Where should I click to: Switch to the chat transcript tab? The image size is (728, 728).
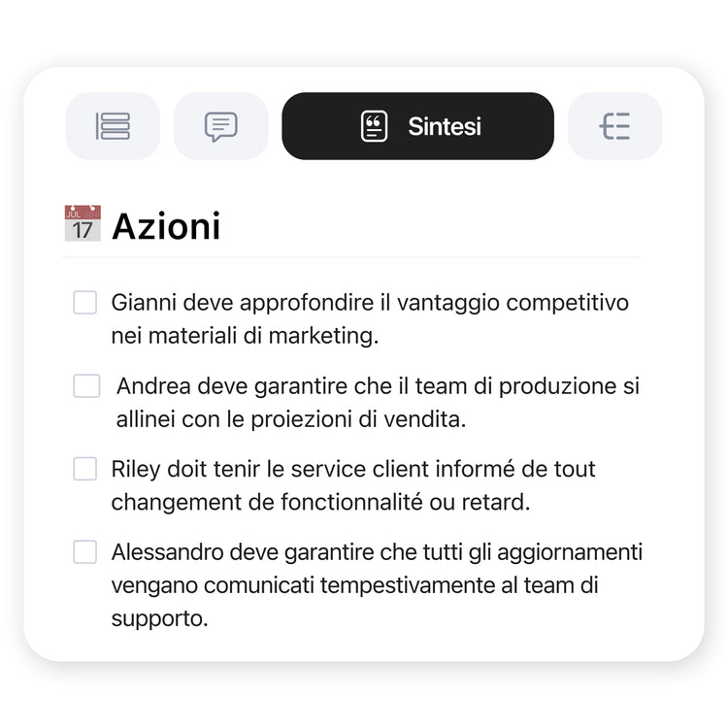pos(221,126)
